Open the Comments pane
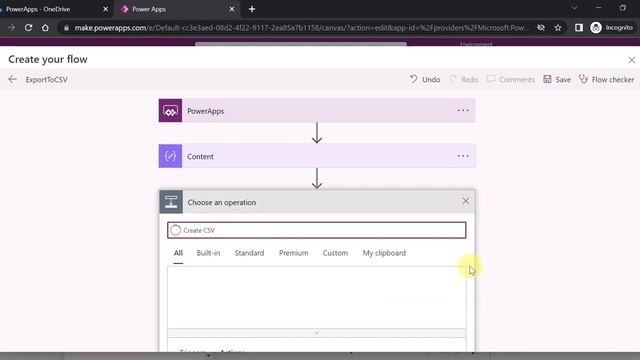 (x=511, y=79)
